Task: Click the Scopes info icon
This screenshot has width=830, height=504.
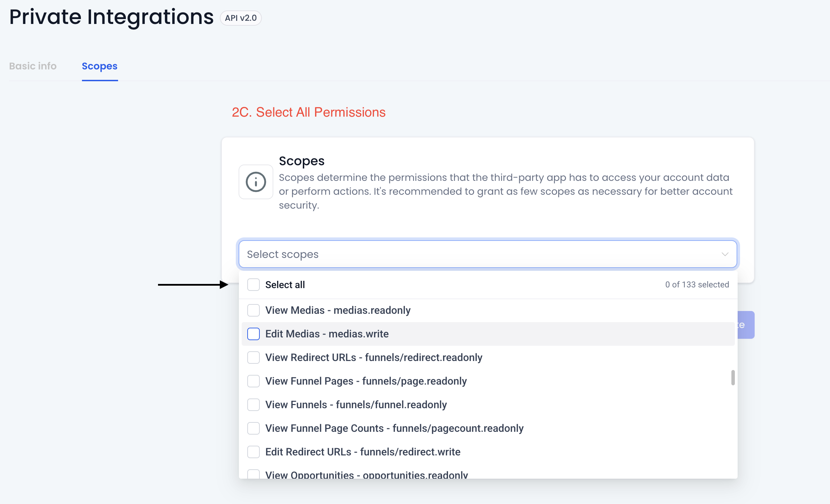Action: (256, 182)
